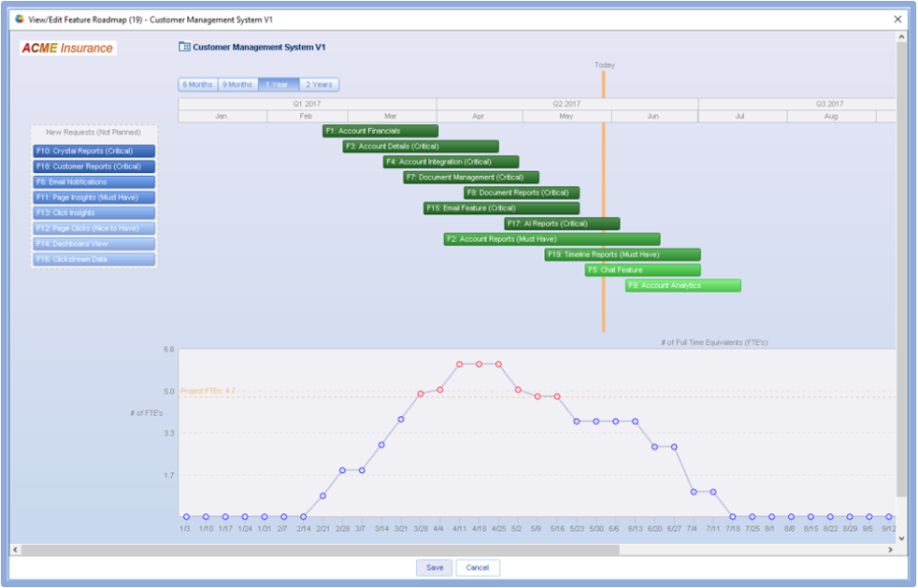Viewport: 918px width, 588px height.
Task: Click the F8: Document Reports (Critical) bar
Action: point(522,193)
